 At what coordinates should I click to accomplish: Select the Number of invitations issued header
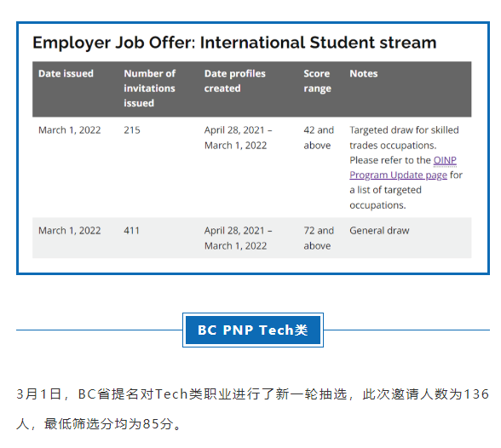coord(150,88)
